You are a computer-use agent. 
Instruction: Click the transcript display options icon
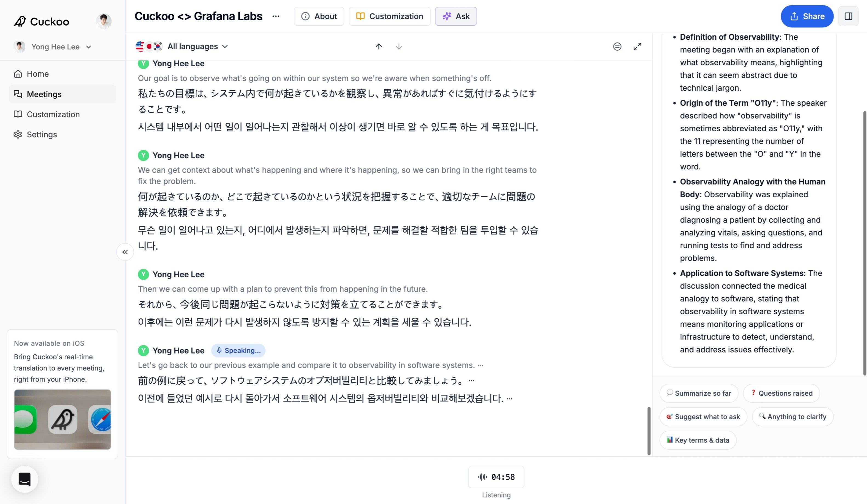pos(617,46)
